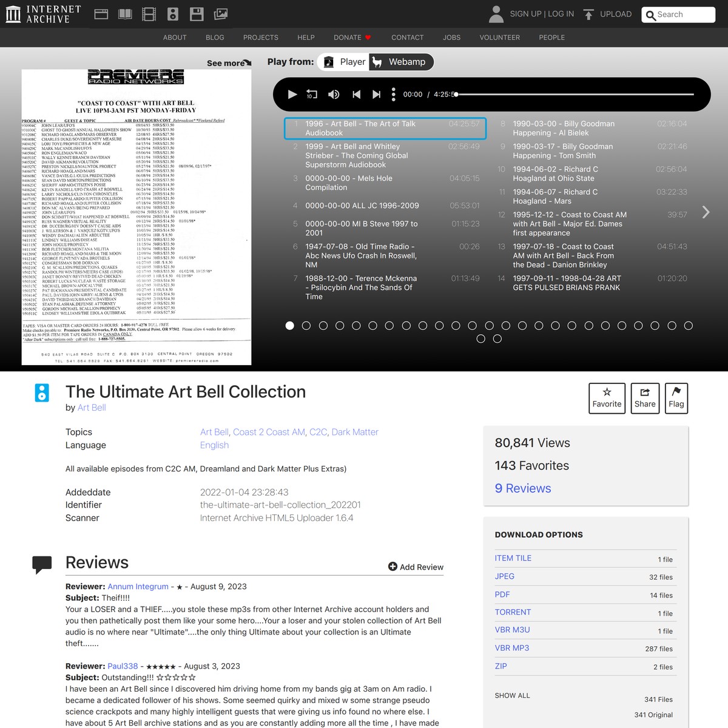The width and height of the screenshot is (728, 728).
Task: Rewind 10 seconds button
Action: 312,94
